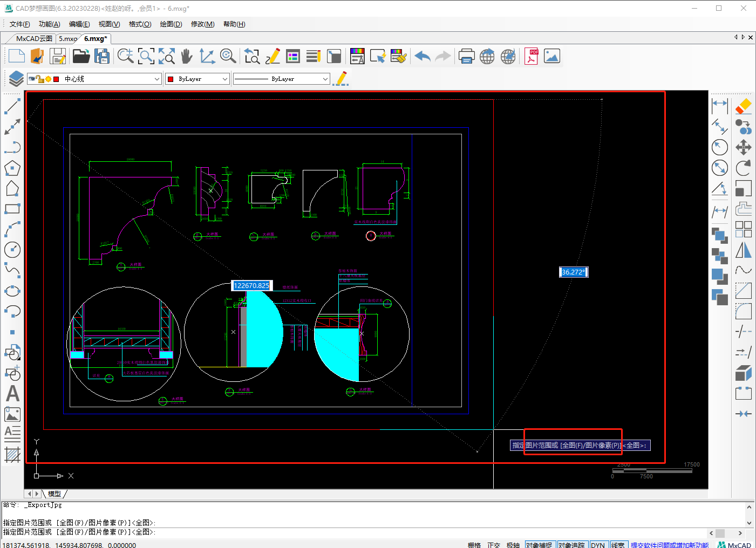Select the move arrows tool
756x548 pixels.
pos(744,147)
